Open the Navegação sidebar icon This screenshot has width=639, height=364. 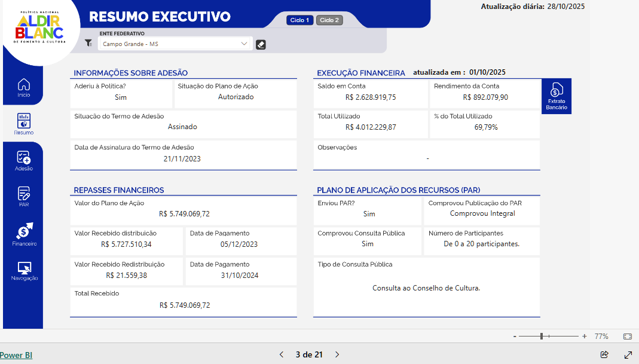pos(24,270)
